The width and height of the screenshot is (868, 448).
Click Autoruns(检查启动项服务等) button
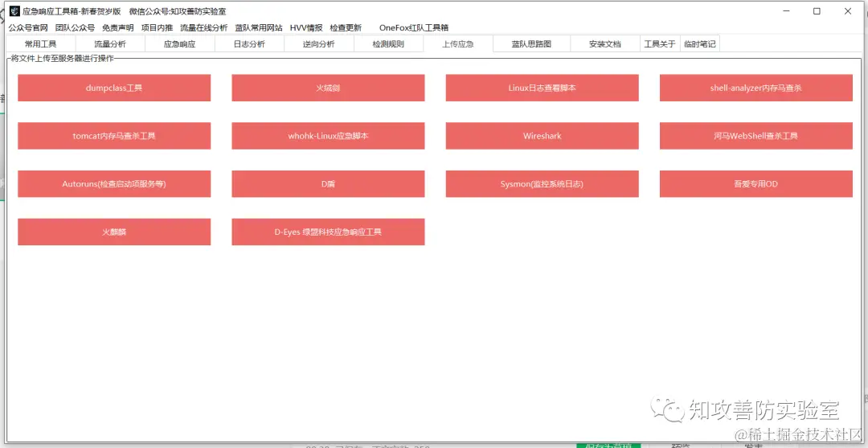(114, 184)
